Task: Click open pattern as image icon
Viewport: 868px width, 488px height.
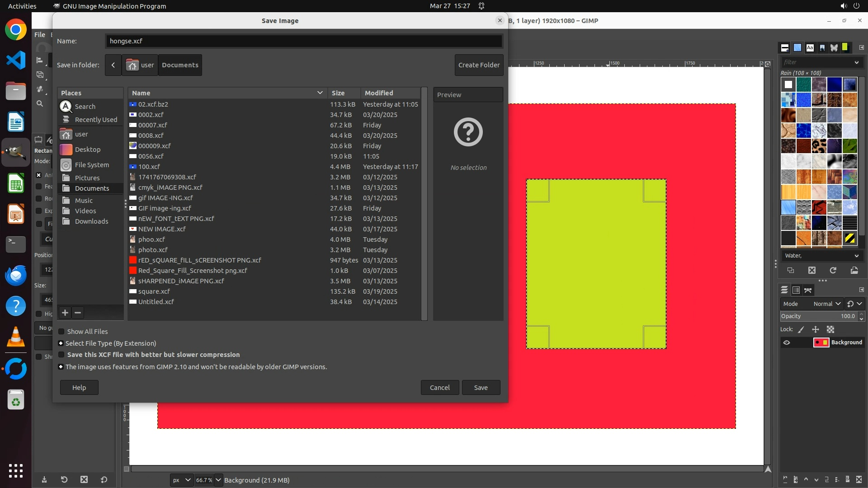Action: [x=854, y=270]
